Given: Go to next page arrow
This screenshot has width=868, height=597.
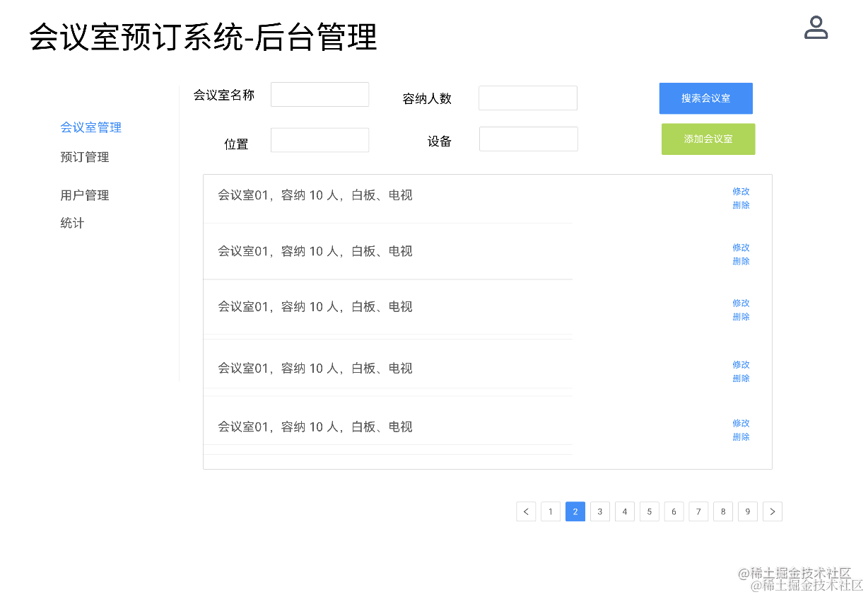Looking at the screenshot, I should pyautogui.click(x=773, y=511).
